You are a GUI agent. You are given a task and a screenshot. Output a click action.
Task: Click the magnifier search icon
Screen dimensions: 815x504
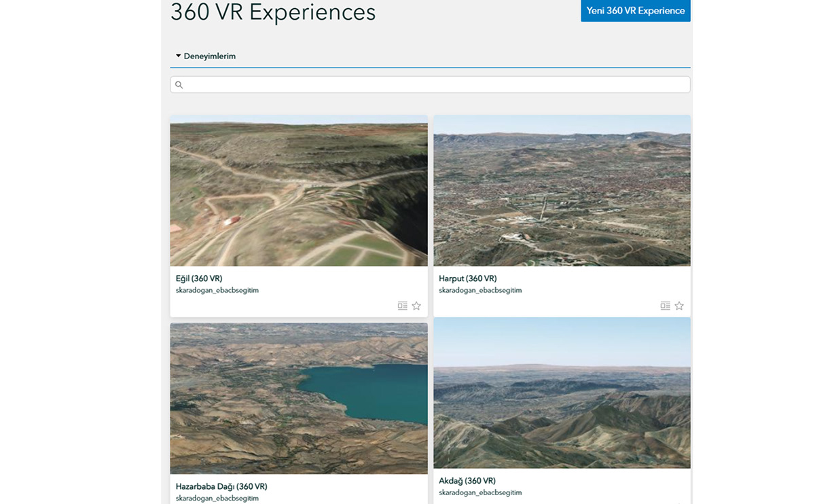tap(179, 85)
